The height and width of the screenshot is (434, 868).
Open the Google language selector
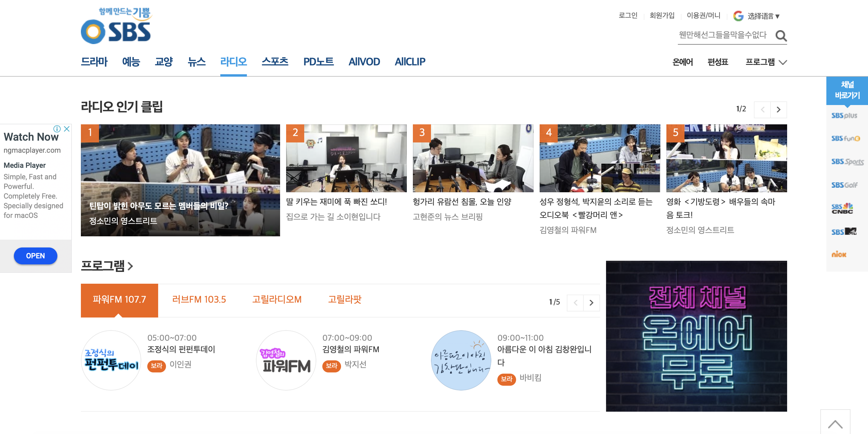coord(756,16)
